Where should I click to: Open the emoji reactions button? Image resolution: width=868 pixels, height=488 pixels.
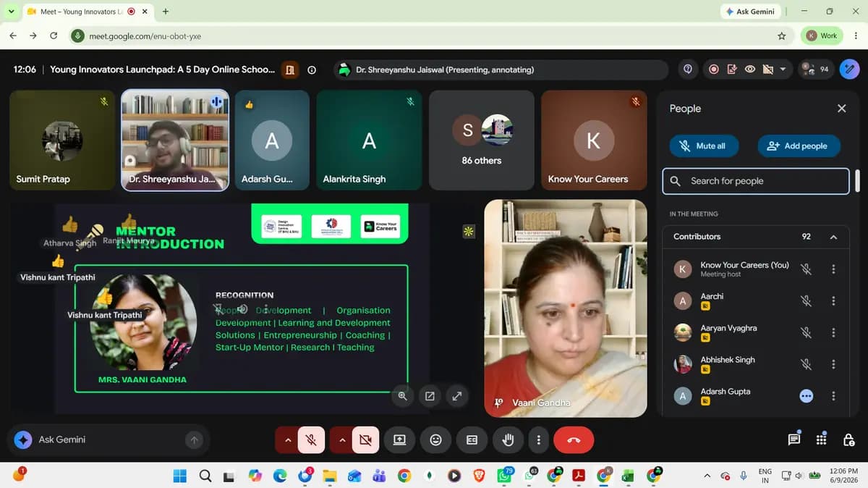pyautogui.click(x=435, y=439)
